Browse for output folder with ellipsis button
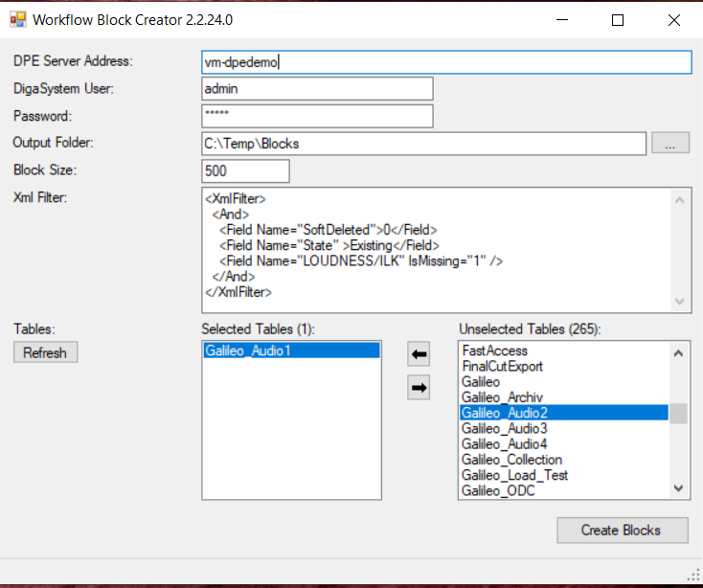703x588 pixels. click(670, 144)
